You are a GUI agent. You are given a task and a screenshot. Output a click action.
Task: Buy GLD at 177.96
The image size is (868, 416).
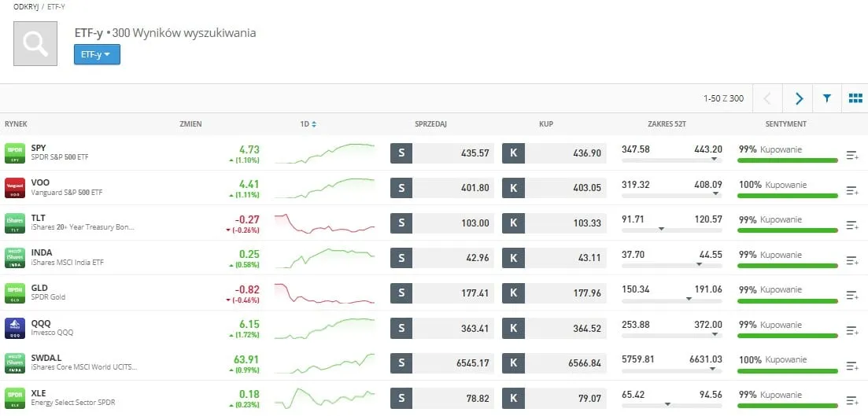554,293
